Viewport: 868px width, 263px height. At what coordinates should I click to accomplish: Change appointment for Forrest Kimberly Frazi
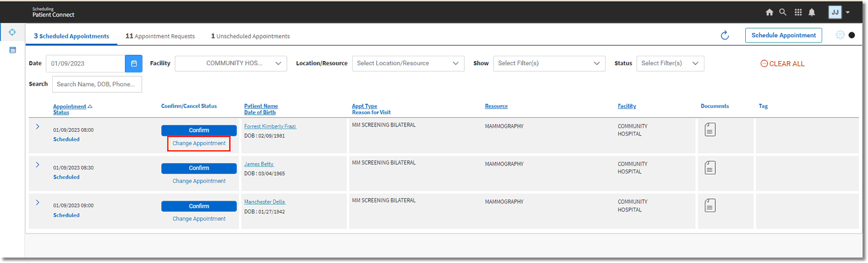[199, 143]
